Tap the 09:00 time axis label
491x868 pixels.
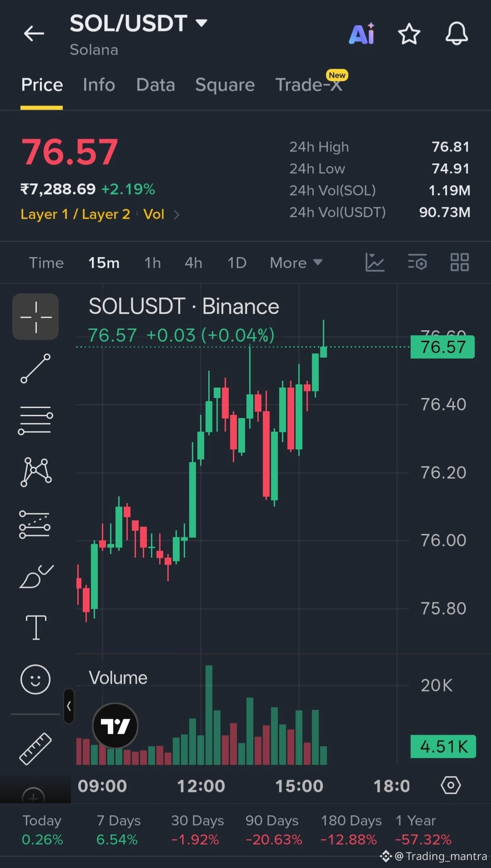pos(102,786)
